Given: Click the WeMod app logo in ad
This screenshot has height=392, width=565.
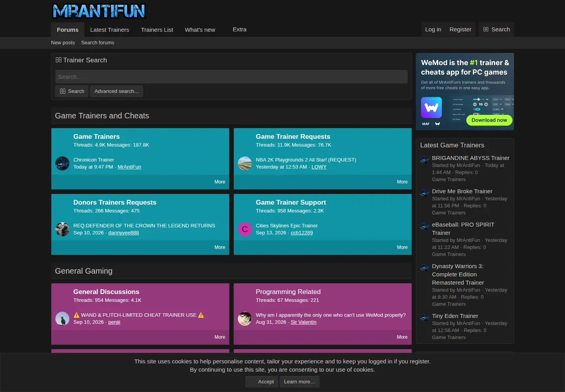Looking at the screenshot, I should tap(431, 108).
